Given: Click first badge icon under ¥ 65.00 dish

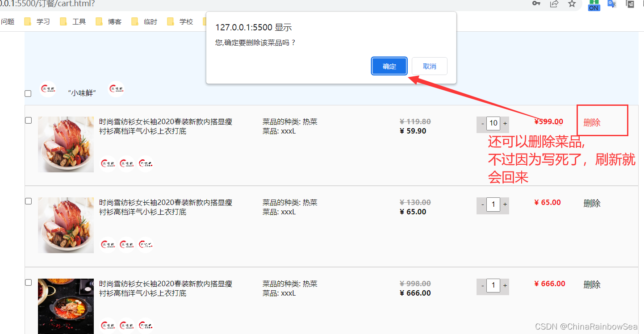Looking at the screenshot, I should (x=108, y=245).
